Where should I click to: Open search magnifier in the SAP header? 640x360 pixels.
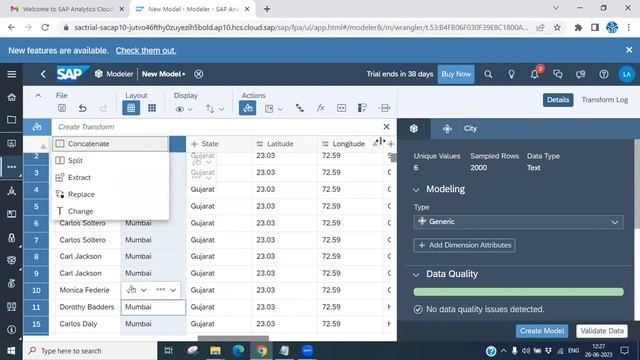coord(488,74)
